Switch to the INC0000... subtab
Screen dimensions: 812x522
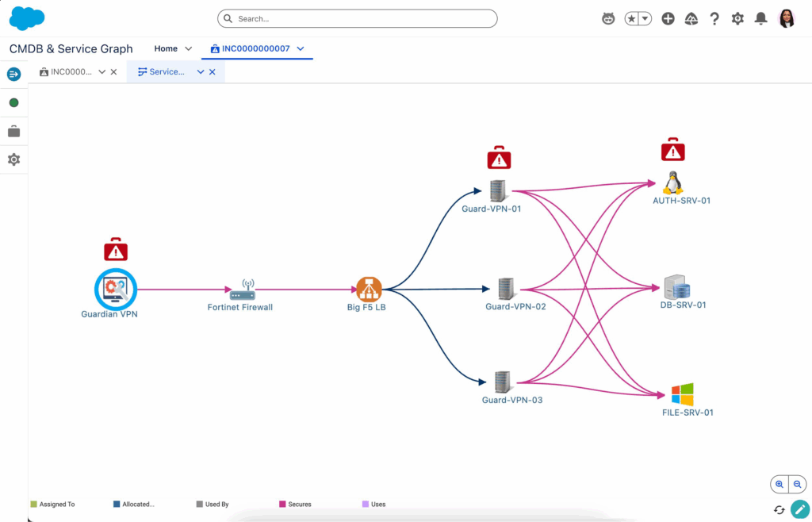71,72
